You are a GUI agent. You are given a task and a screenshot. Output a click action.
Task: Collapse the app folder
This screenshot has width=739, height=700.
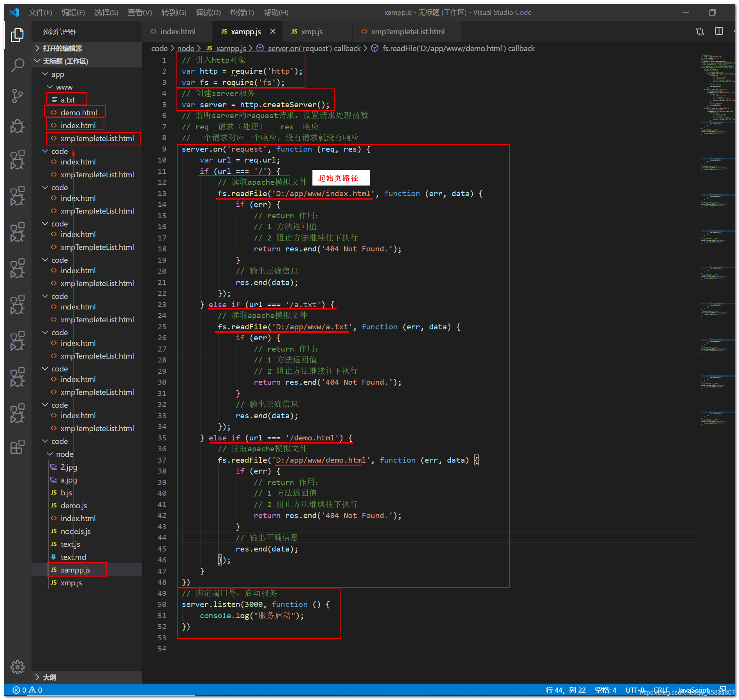[87, 74]
